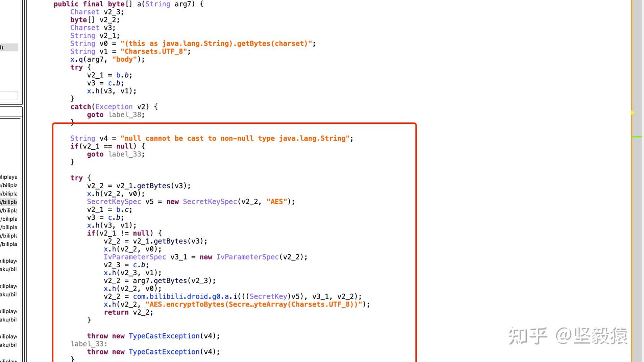Click the "label_33:" label line
644x362 pixels.
(x=89, y=344)
